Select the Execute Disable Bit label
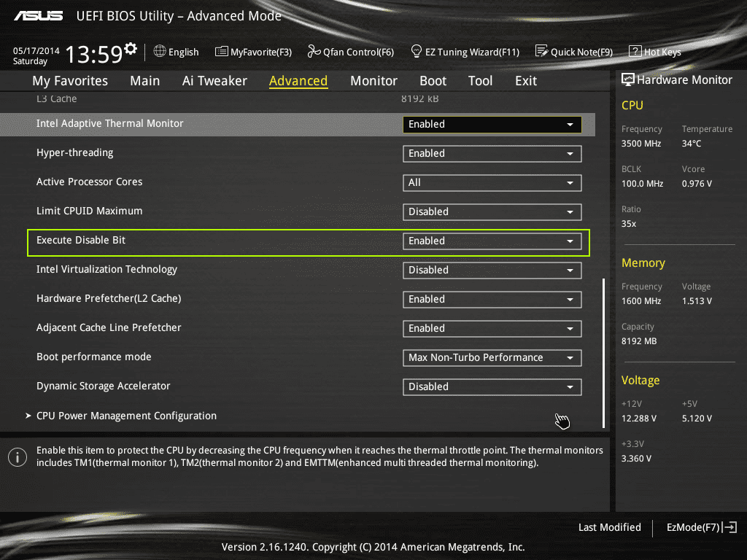 (81, 240)
